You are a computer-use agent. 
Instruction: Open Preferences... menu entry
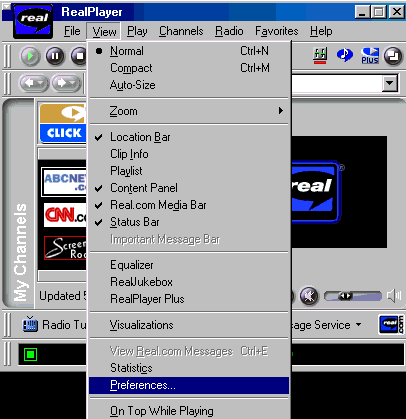(x=189, y=385)
